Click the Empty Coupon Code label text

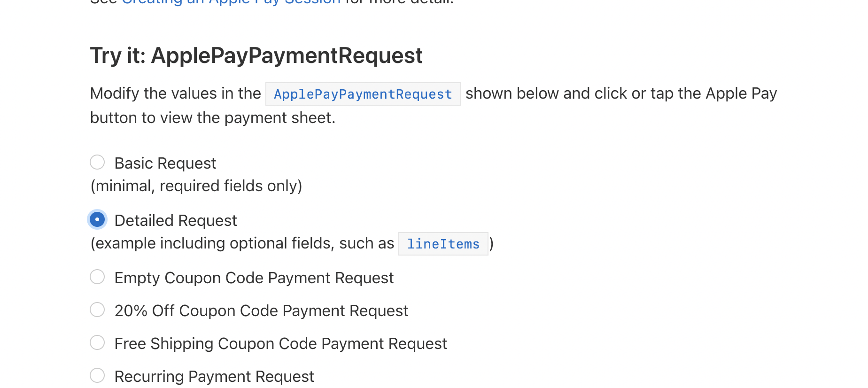[254, 277]
